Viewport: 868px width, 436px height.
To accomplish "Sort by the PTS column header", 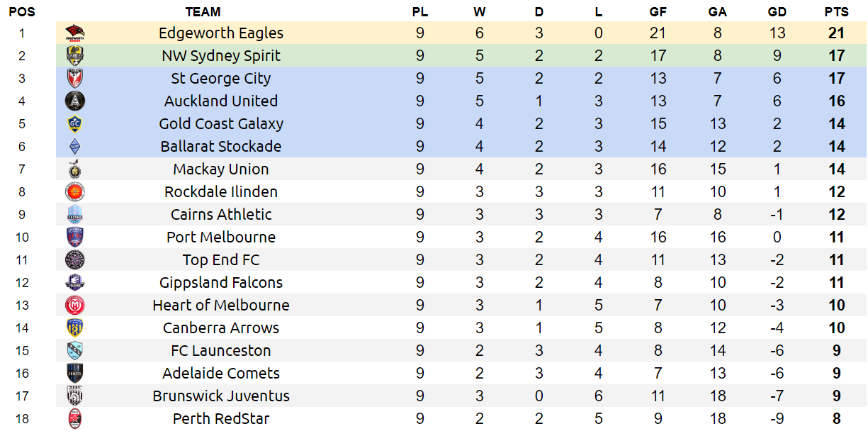I will click(x=836, y=12).
